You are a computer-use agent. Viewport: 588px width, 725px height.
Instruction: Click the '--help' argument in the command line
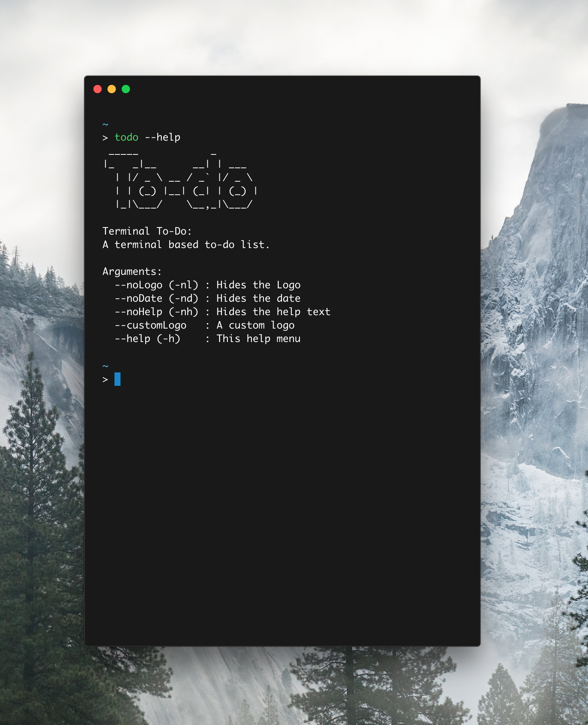pyautogui.click(x=163, y=137)
